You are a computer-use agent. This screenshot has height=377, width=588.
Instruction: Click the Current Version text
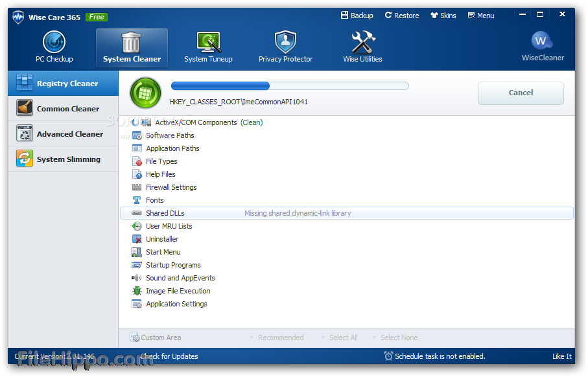(54, 356)
